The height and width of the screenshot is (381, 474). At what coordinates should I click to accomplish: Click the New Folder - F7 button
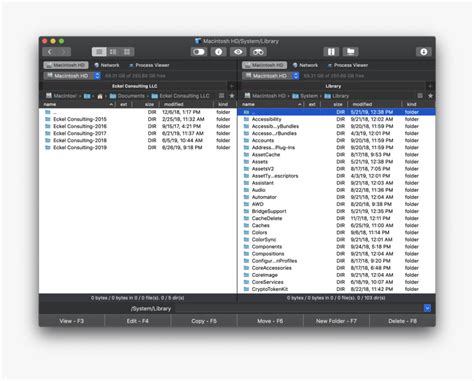coord(336,321)
